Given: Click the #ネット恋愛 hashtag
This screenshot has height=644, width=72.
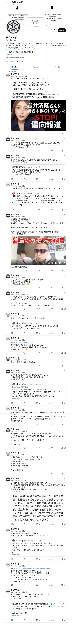Looking at the screenshot, I should pos(15,491).
